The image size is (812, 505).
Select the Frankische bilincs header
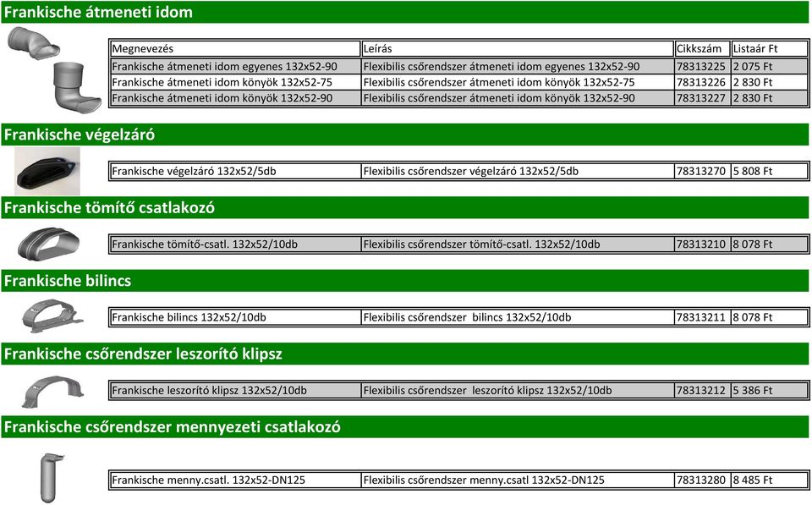[405, 280]
